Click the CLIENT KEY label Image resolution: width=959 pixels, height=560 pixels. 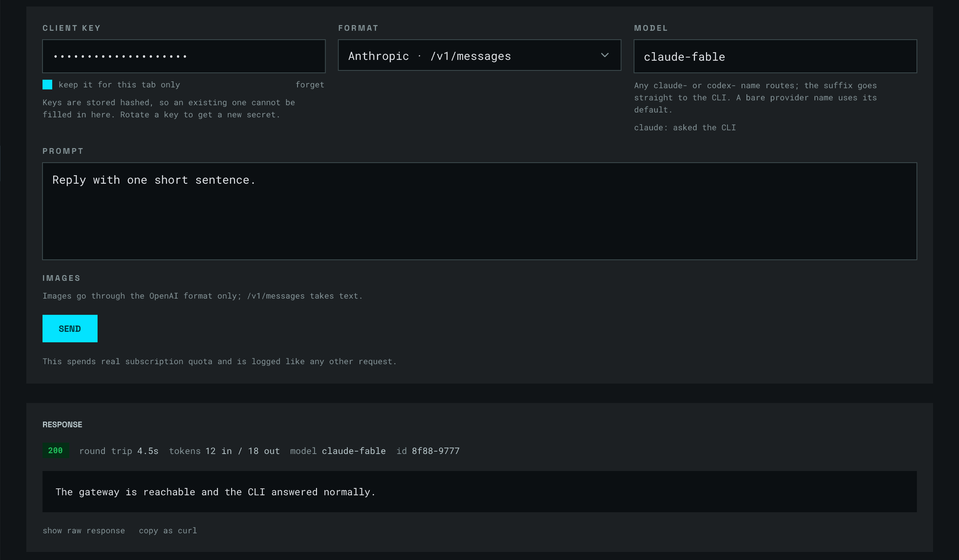(72, 28)
